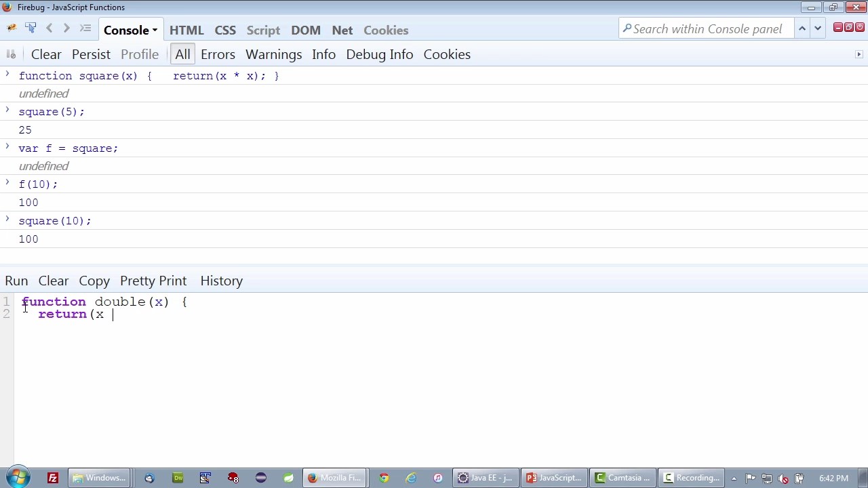Switch to Camtasia taskbar window
Image resolution: width=868 pixels, height=488 pixels.
(x=623, y=478)
